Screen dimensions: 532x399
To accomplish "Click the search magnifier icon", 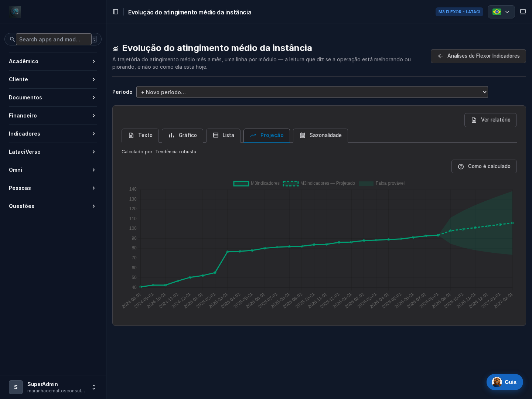I will coord(12,39).
